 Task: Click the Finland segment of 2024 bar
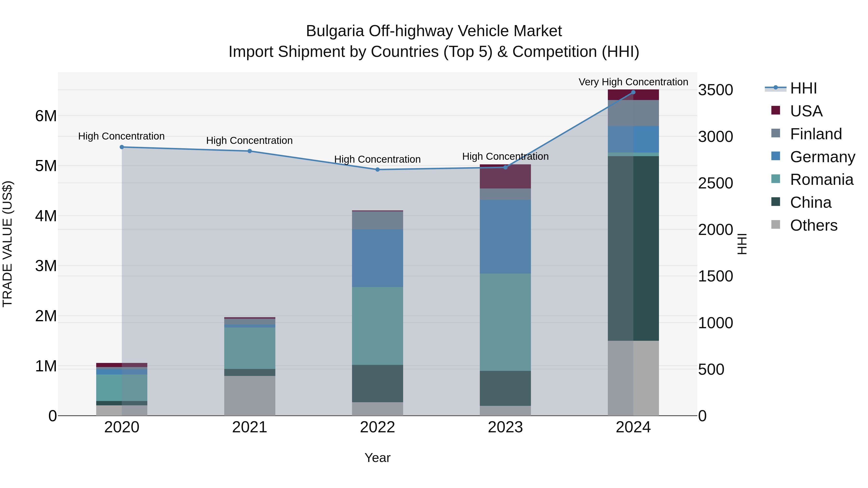click(633, 113)
